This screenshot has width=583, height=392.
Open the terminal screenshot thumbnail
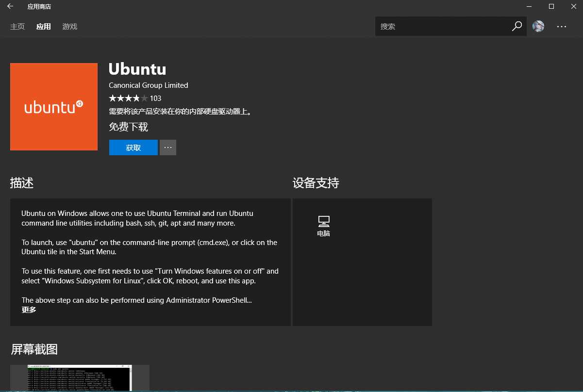coord(80,378)
